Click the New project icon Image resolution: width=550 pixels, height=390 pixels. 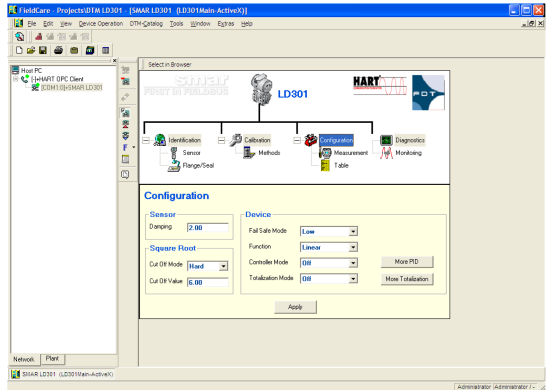pos(19,51)
